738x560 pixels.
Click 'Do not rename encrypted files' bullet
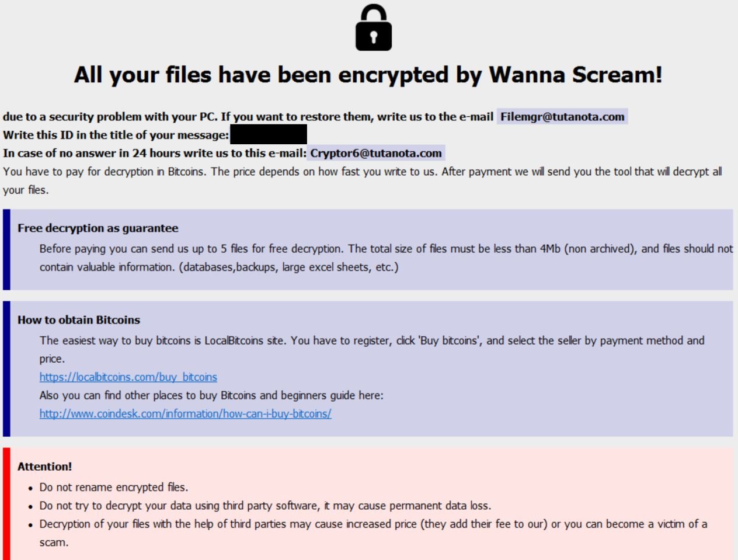point(114,487)
